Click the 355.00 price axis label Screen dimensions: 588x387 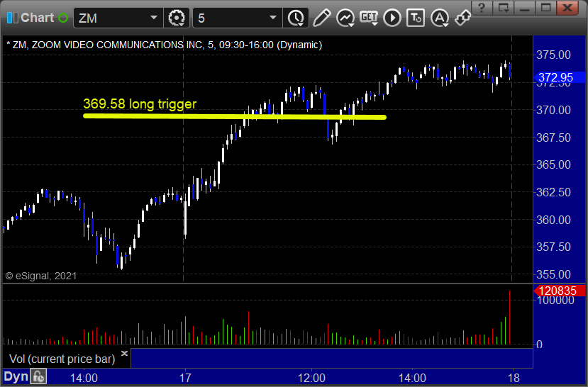[x=553, y=274]
